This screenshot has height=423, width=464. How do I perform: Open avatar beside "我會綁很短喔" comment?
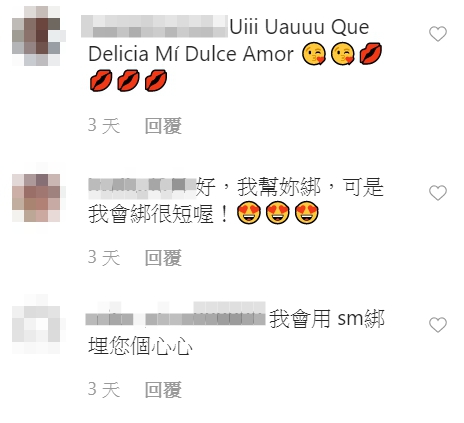pyautogui.click(x=36, y=197)
